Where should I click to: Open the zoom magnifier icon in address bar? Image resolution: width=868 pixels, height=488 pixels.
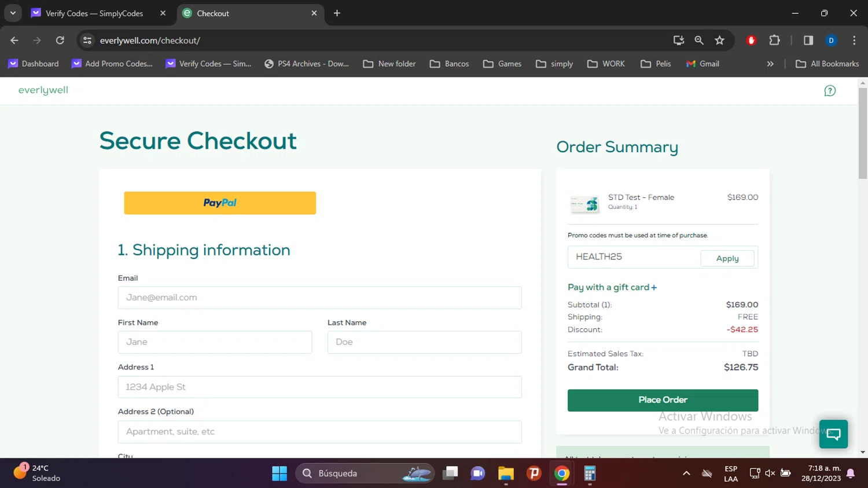coord(699,41)
